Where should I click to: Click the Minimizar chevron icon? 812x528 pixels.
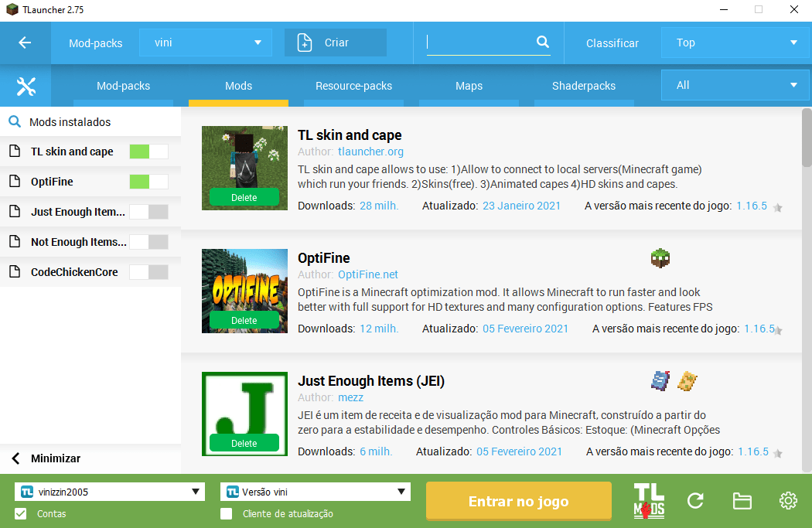click(x=15, y=458)
